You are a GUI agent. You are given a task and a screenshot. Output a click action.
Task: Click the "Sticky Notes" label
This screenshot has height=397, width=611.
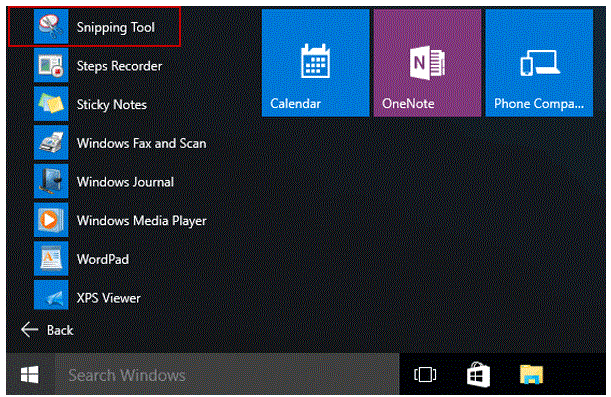tap(112, 105)
